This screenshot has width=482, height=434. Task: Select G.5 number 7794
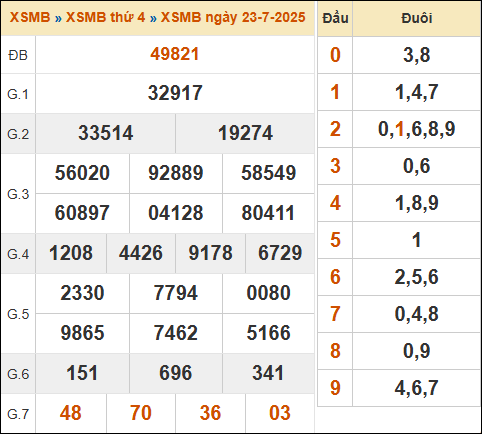[x=176, y=293]
